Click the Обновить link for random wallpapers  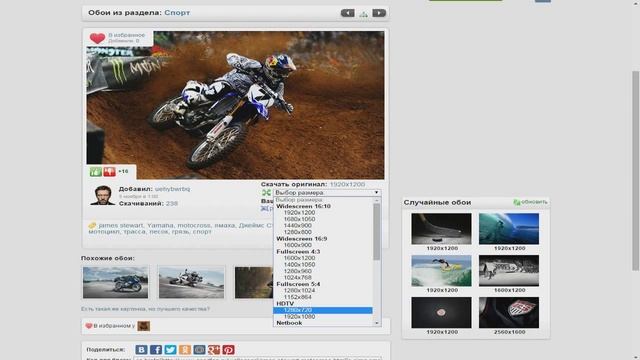click(x=534, y=202)
